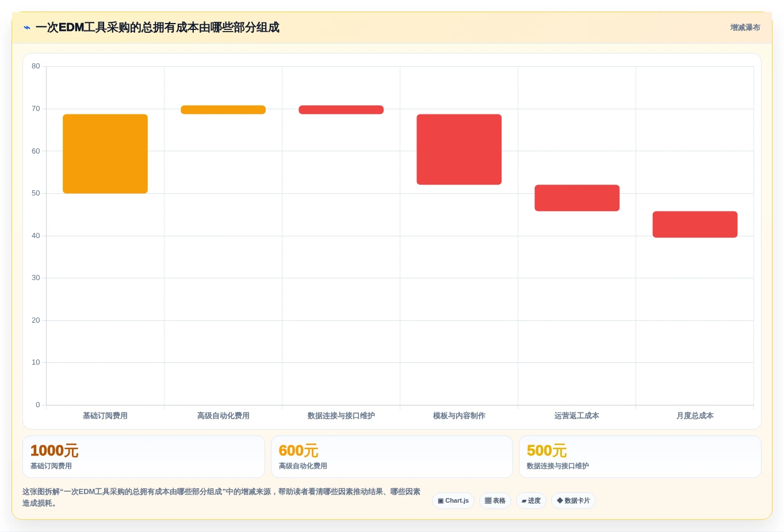
Task: Click the 进度 tag chip
Action: pyautogui.click(x=531, y=500)
